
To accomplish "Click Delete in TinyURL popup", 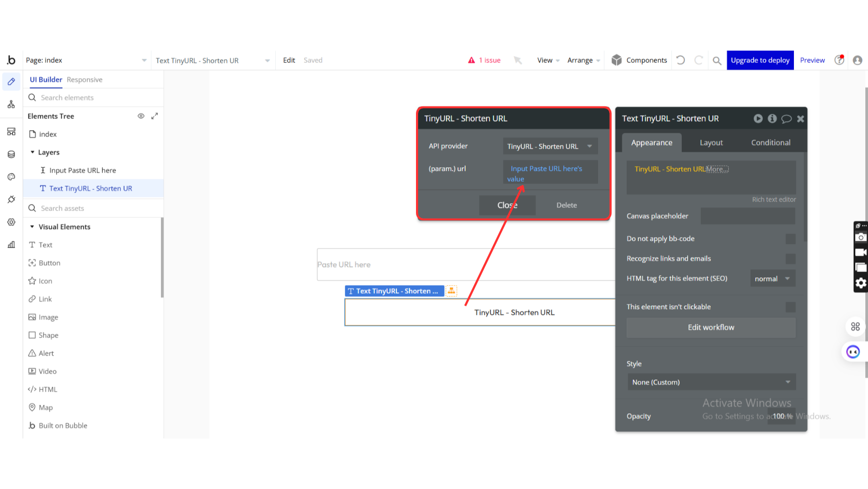I will pyautogui.click(x=566, y=205).
